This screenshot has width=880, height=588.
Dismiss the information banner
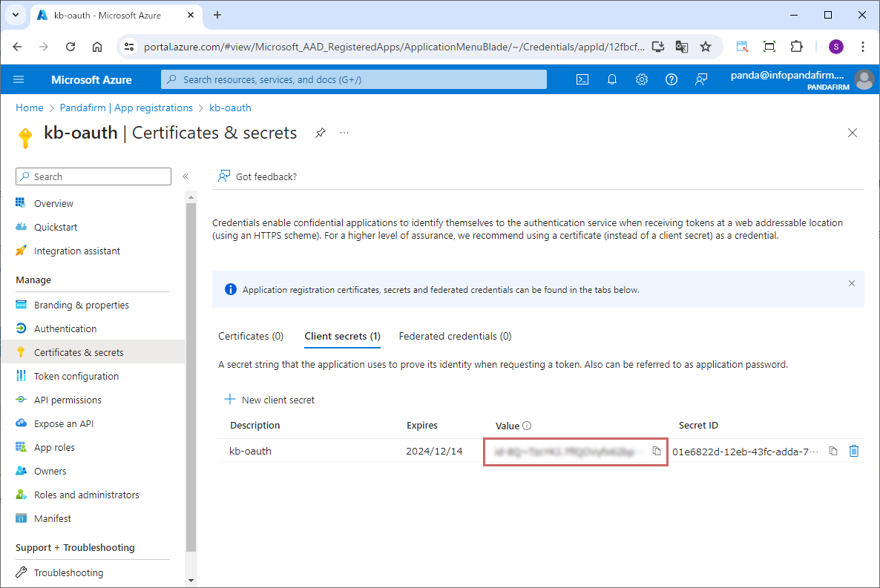pos(852,283)
